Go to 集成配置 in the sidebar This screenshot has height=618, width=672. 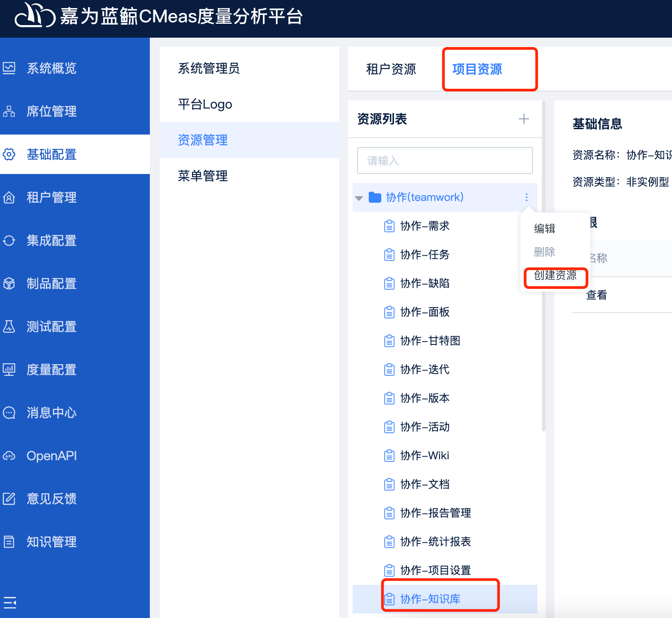click(x=75, y=240)
